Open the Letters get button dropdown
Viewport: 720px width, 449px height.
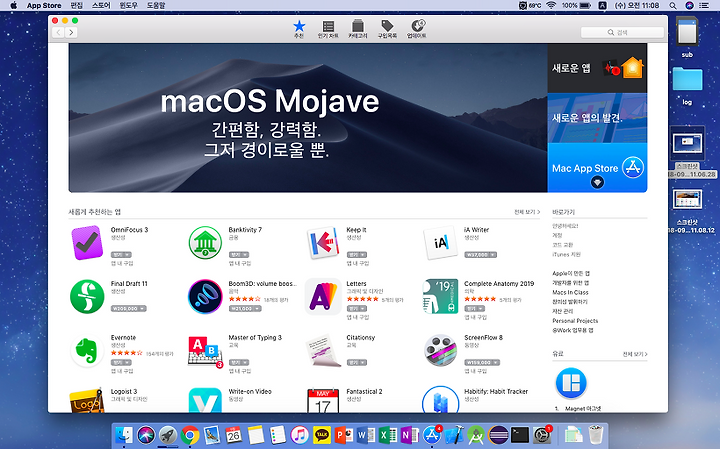coord(357,309)
